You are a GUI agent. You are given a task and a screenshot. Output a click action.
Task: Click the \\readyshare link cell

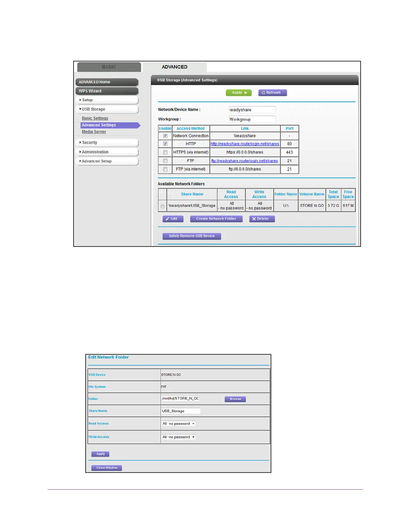(x=245, y=136)
